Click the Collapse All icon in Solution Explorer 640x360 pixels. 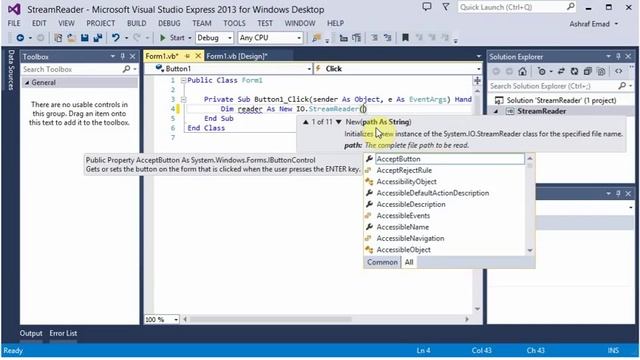pos(587,72)
